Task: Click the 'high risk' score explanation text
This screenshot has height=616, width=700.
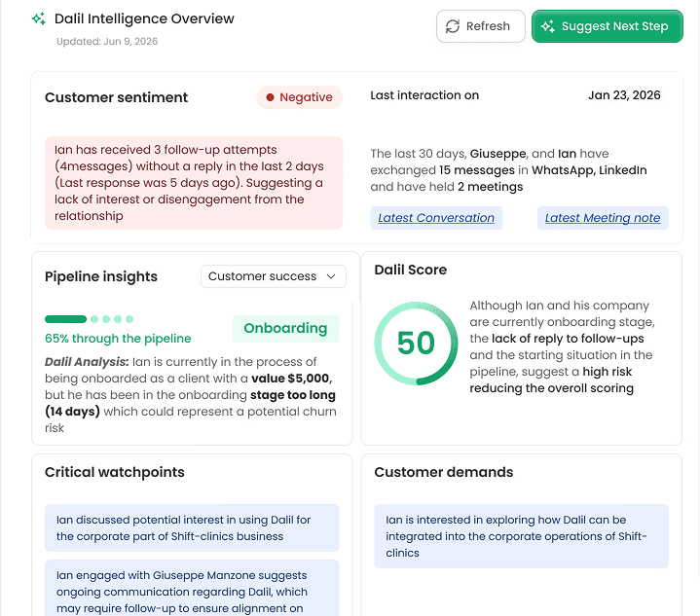Action: (x=562, y=346)
